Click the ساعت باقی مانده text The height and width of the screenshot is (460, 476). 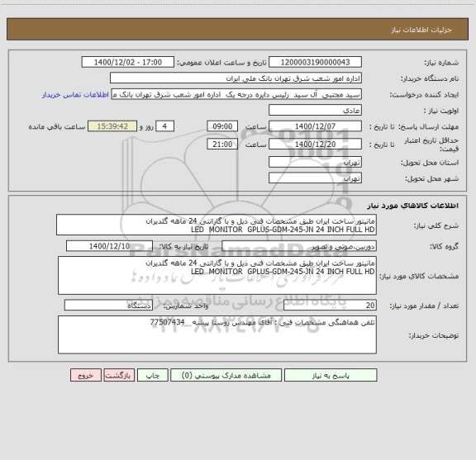coord(57,126)
